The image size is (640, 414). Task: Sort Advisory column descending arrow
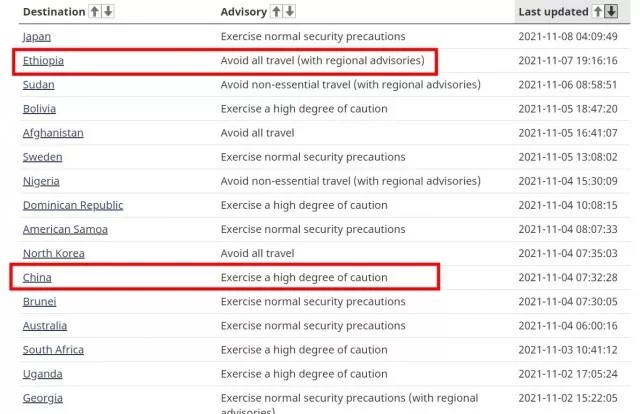click(290, 11)
